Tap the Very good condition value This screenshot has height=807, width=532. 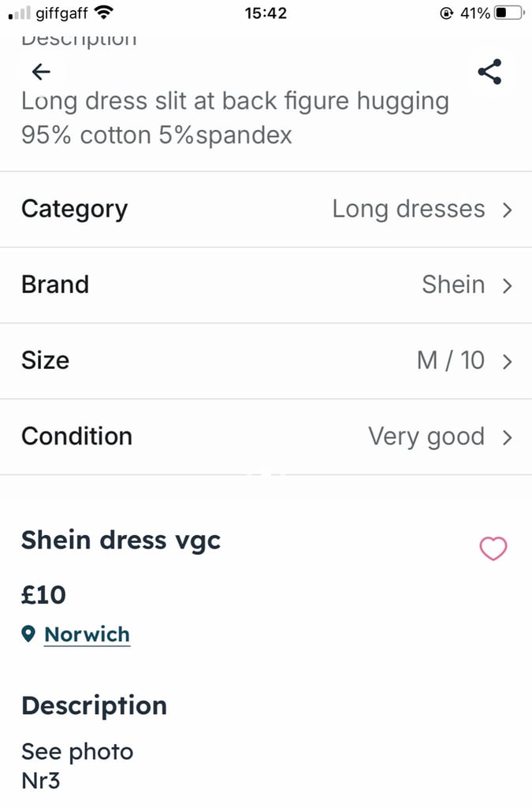[426, 437]
